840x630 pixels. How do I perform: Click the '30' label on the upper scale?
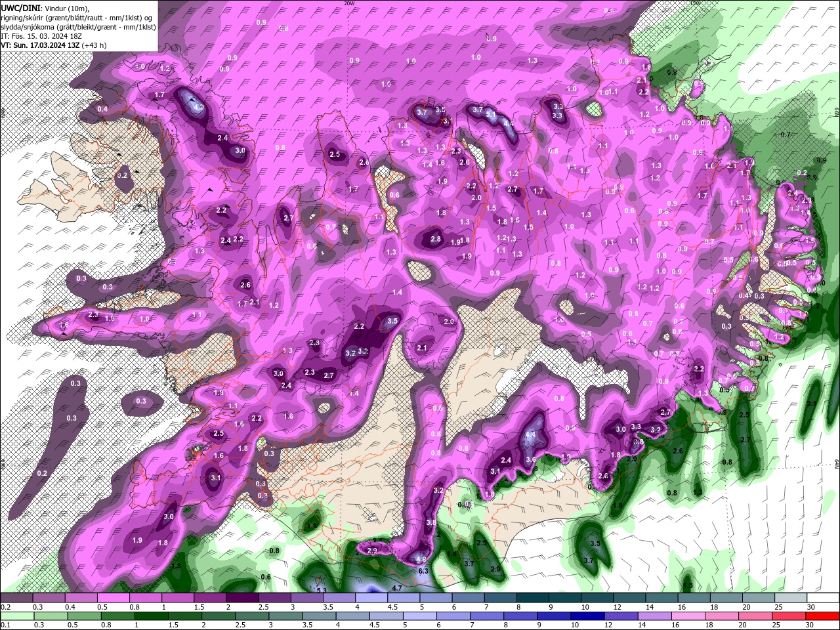click(810, 607)
